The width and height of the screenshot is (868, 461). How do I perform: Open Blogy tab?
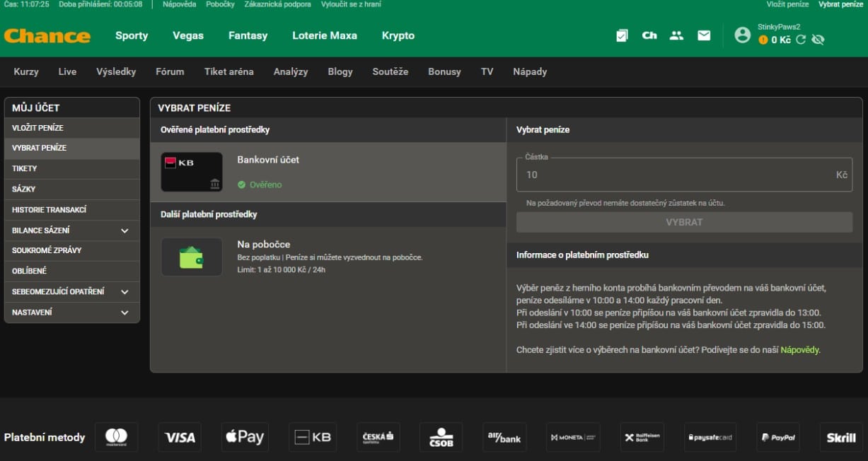tap(340, 71)
